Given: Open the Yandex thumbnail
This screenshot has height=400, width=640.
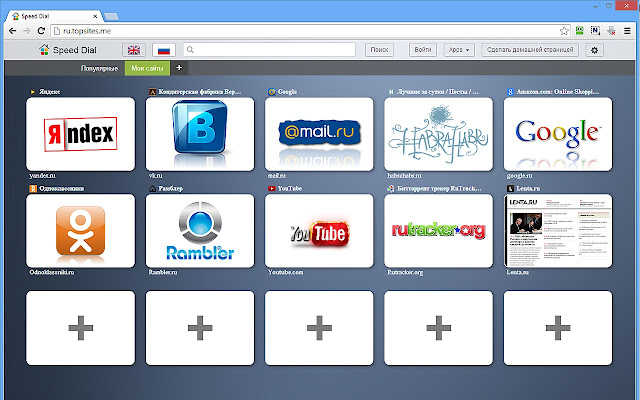Looking at the screenshot, I should [80, 134].
